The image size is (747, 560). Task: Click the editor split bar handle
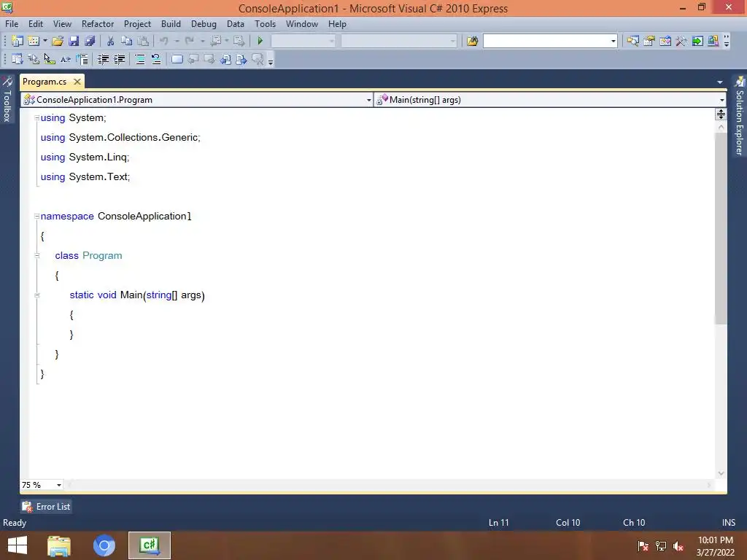[721, 114]
